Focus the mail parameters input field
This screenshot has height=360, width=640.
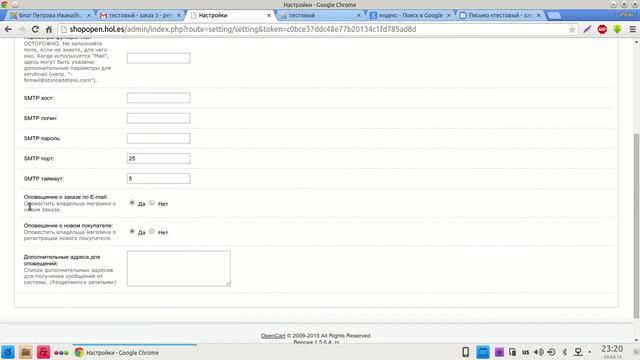(158, 58)
